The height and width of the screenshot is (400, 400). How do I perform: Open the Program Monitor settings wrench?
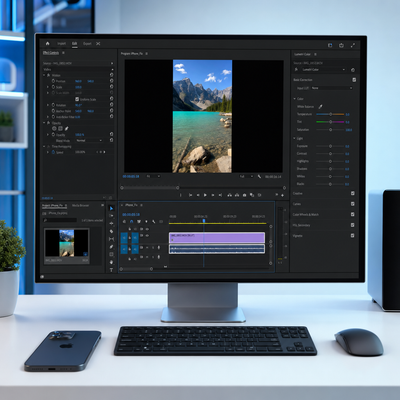point(259,176)
